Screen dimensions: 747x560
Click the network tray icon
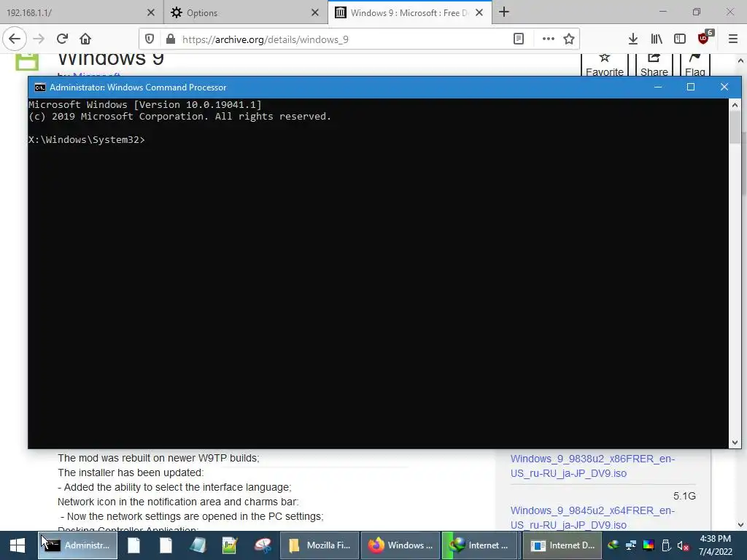(x=631, y=545)
